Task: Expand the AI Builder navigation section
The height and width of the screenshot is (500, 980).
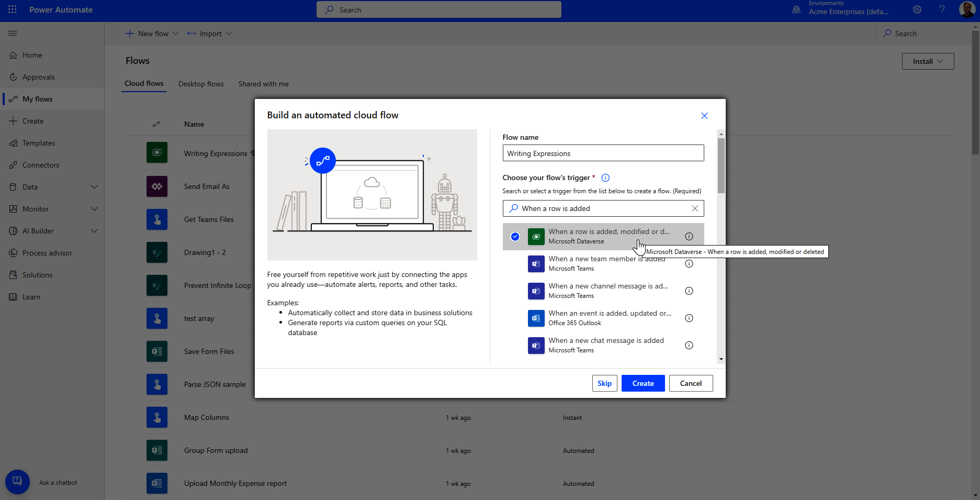Action: point(94,231)
